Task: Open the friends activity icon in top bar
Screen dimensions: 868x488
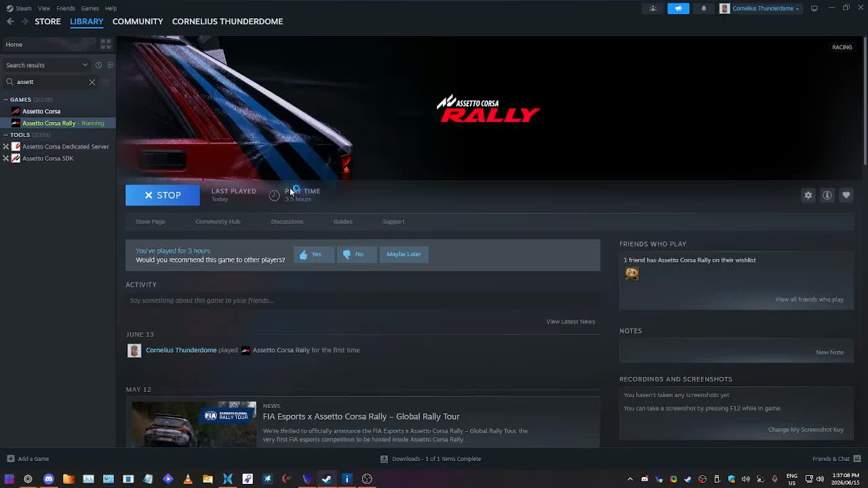Action: 653,8
